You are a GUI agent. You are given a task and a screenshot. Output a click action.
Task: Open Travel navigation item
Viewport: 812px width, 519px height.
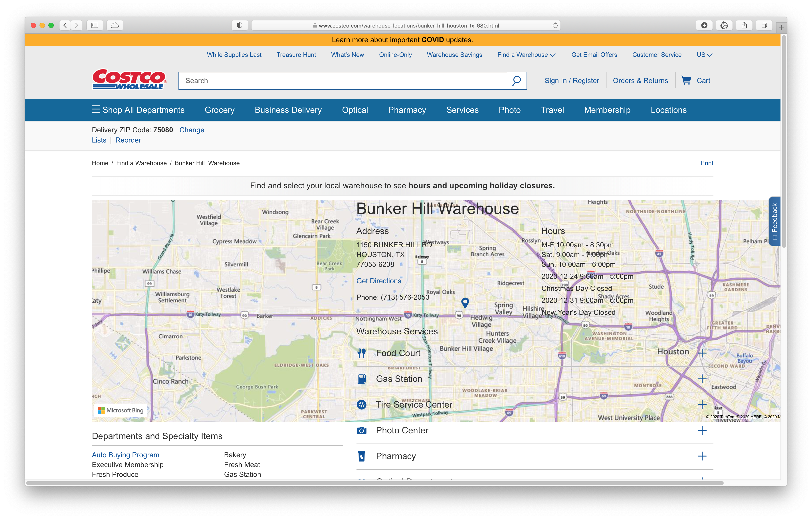[x=552, y=110]
